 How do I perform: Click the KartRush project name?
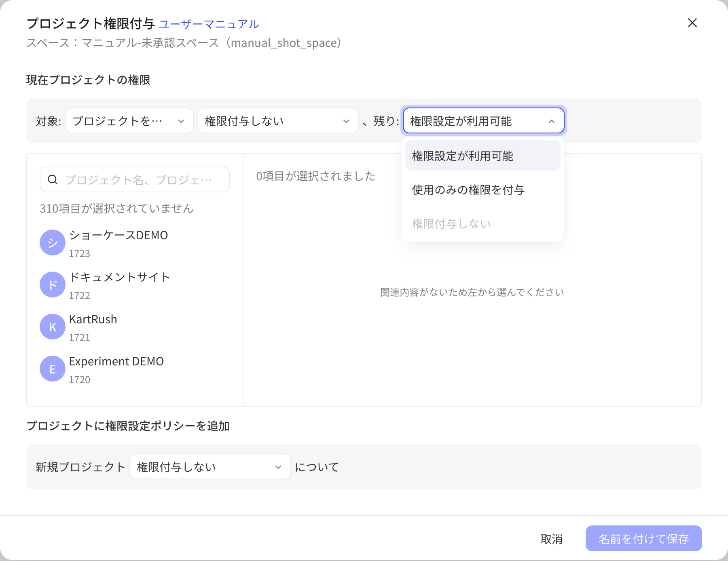(93, 319)
